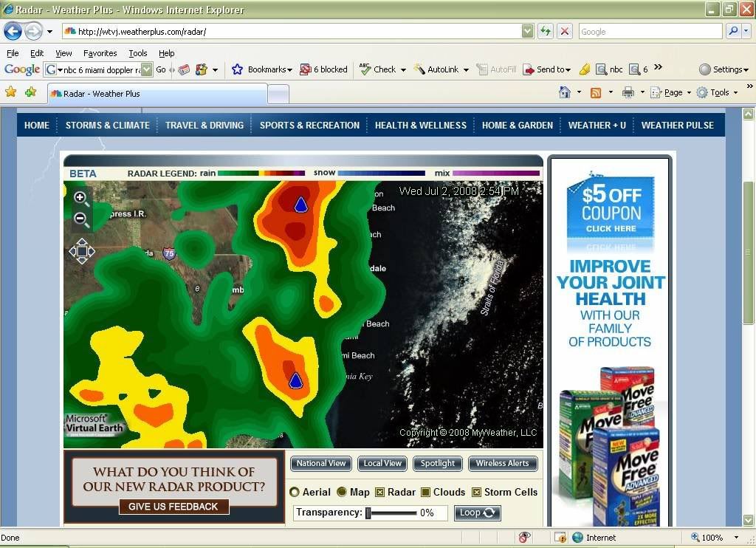Click the address bar URL field
This screenshot has width=756, height=548.
[x=292, y=31]
